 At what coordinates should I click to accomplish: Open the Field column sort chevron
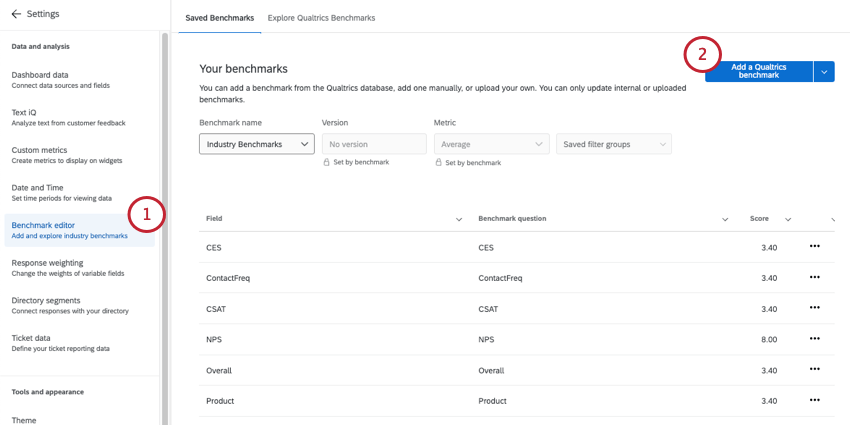click(459, 219)
